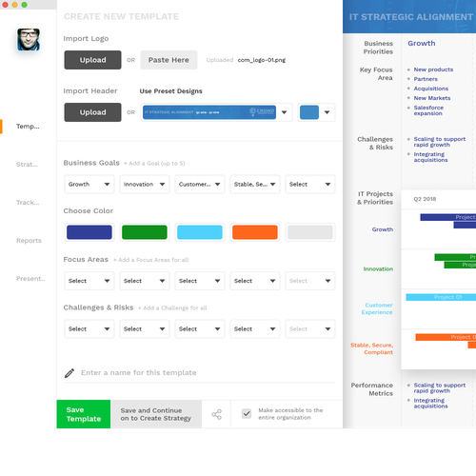Open the Reports sidebar tab
The width and height of the screenshot is (476, 476).
click(29, 241)
